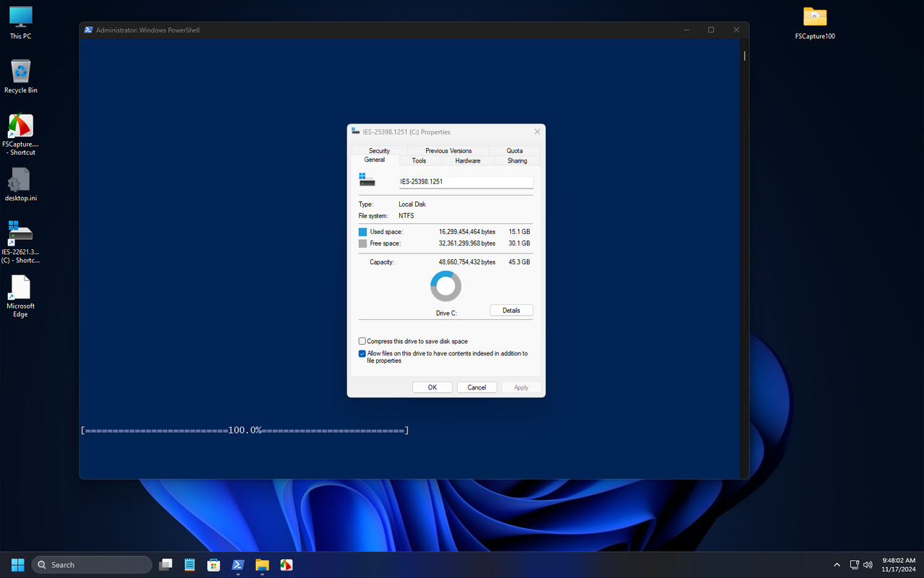Switch to PowerShell via taskbar icon
The image size is (924, 578).
click(237, 564)
